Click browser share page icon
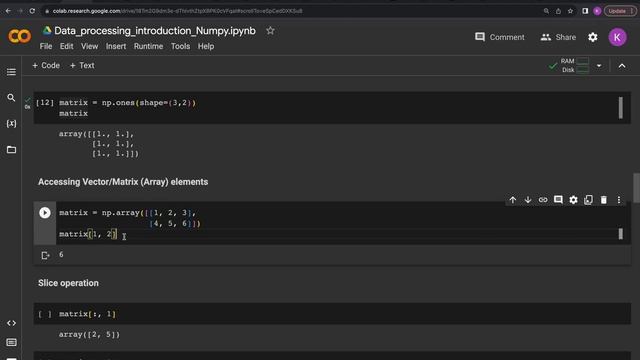The image size is (640, 360). pos(558,11)
